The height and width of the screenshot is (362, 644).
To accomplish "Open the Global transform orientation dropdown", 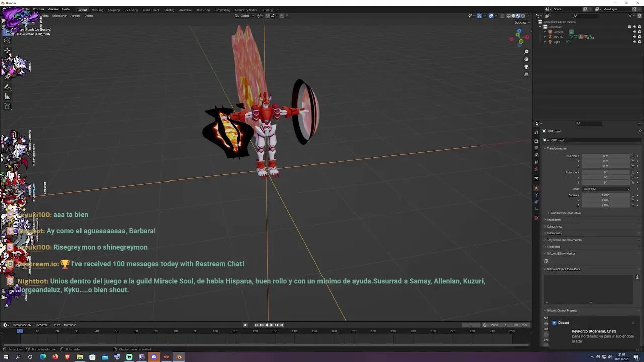I will click(x=245, y=16).
